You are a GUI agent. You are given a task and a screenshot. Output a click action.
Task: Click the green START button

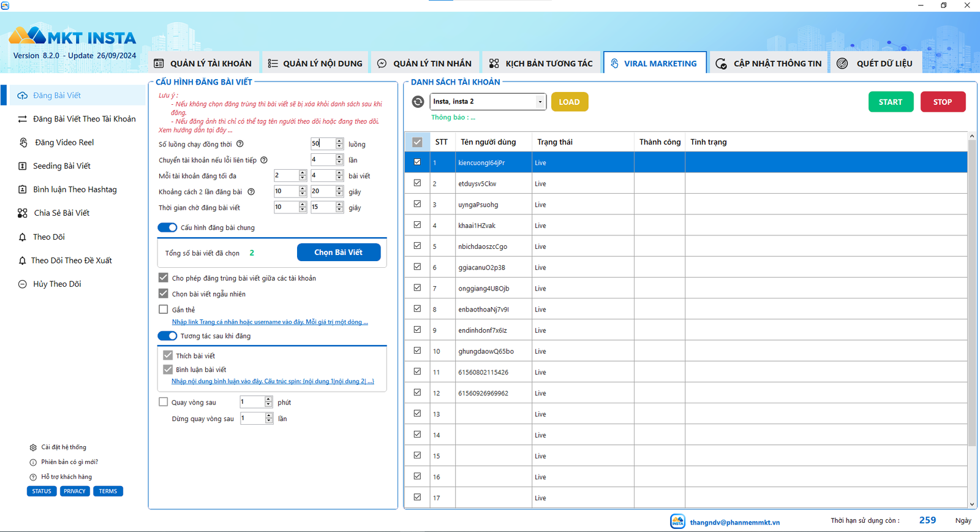coord(891,102)
